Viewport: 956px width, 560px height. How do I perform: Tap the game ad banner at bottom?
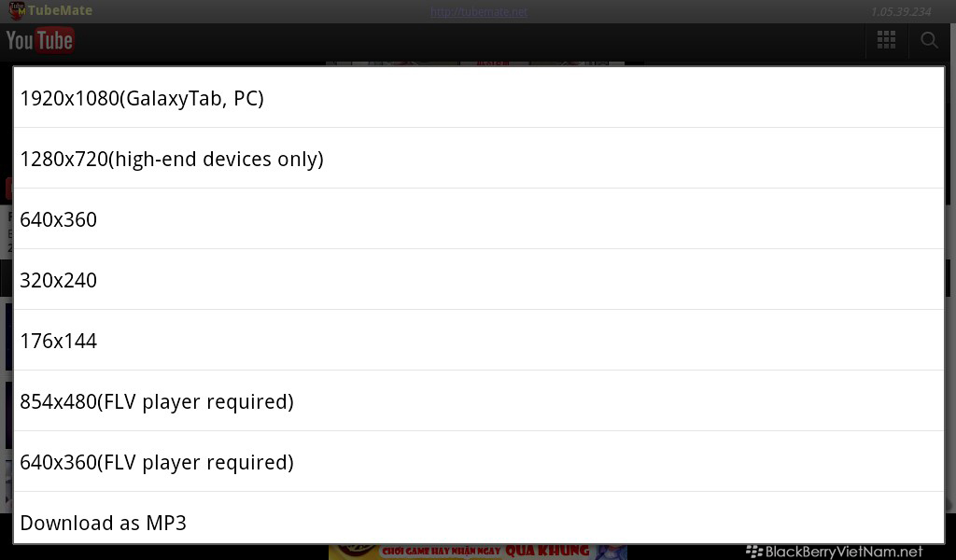pyautogui.click(x=478, y=552)
